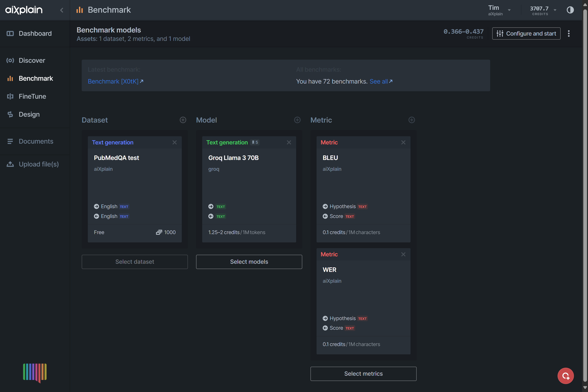Click the Select dataset button
588x392 pixels.
(x=135, y=262)
